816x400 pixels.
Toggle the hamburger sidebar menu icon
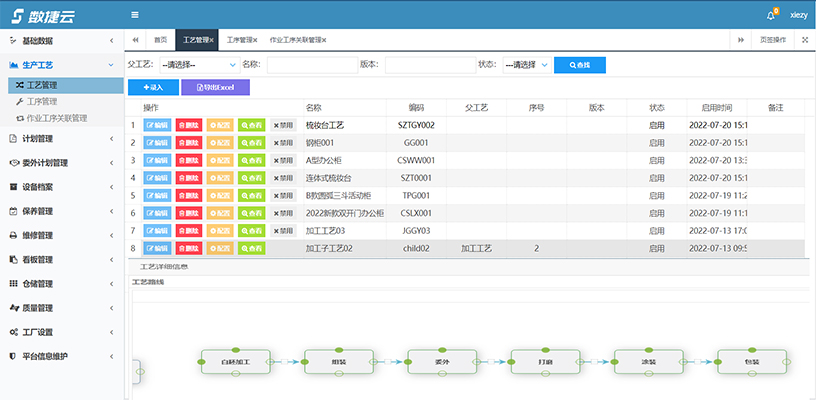[x=135, y=15]
